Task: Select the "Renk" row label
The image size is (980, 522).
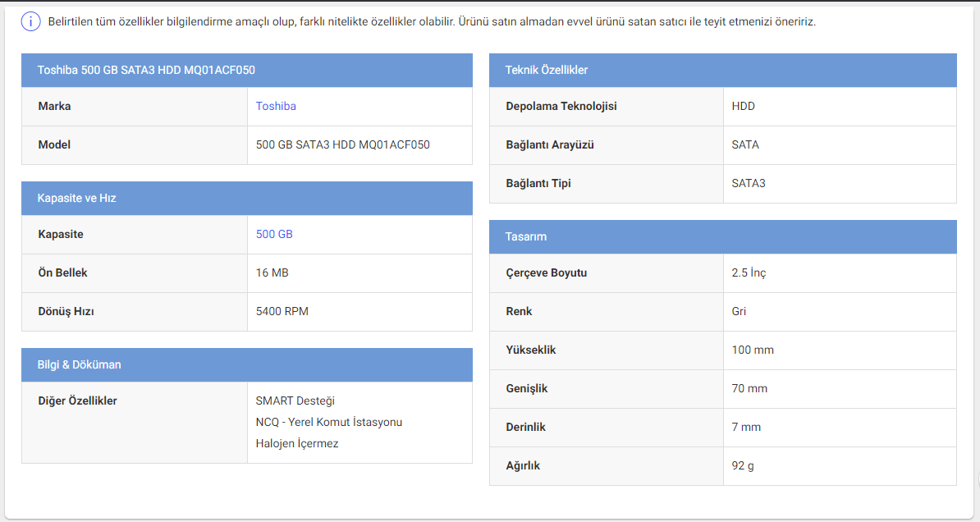Action: pyautogui.click(x=519, y=311)
